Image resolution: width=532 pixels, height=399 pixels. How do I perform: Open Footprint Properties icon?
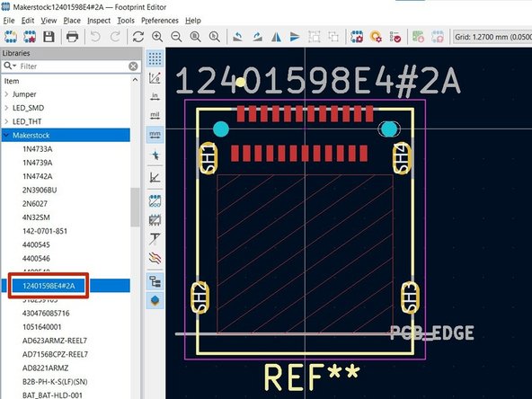tap(357, 36)
